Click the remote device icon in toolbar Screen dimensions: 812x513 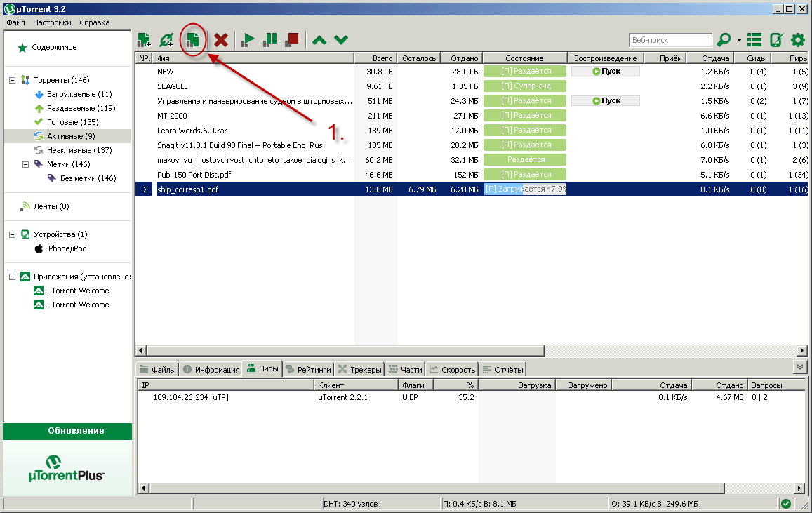coord(776,40)
